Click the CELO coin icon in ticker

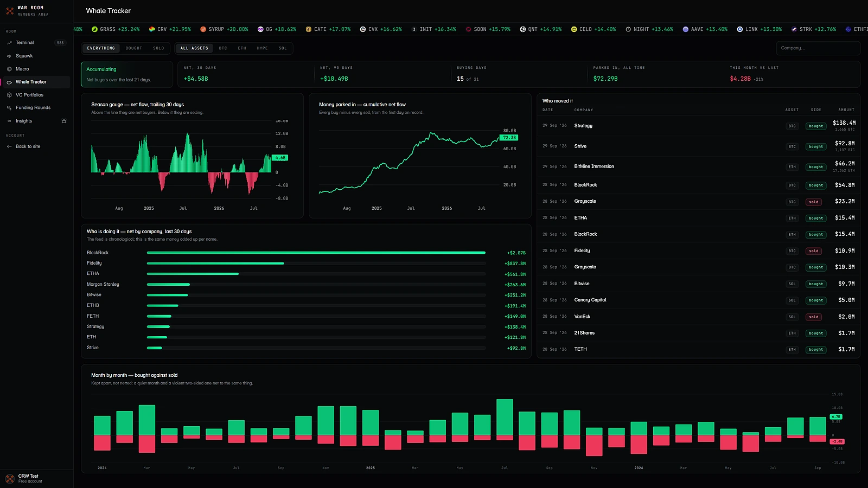click(574, 29)
